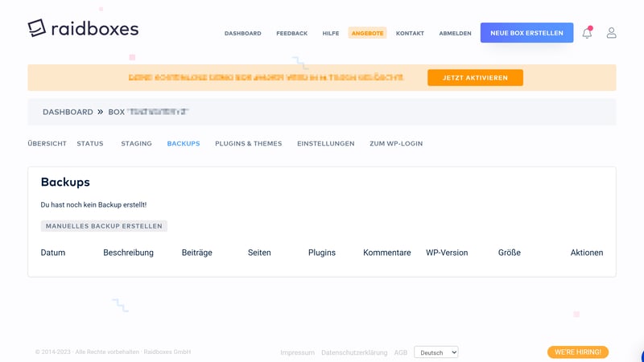Screen dimensions: 644x362
Task: Open Kontakt in the top navigation
Action: pos(410,34)
